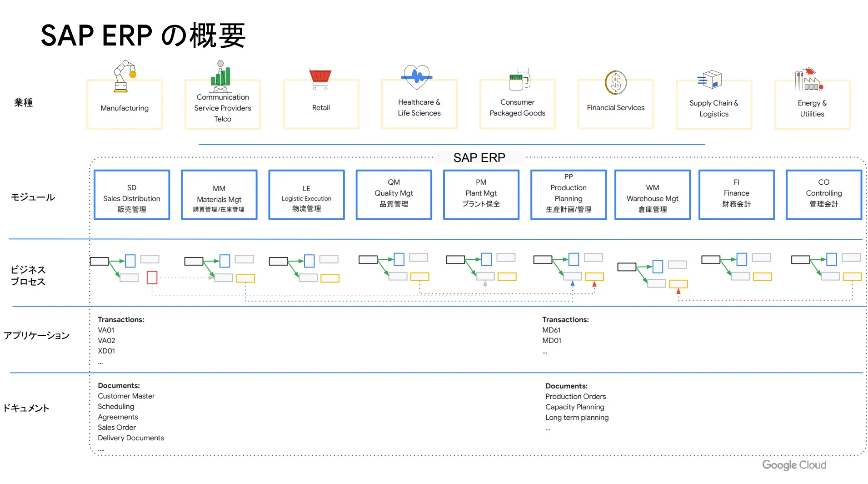Viewport: 868px width, 484px height.
Task: Click the yellow box in the WM process diagram
Action: coord(678,284)
